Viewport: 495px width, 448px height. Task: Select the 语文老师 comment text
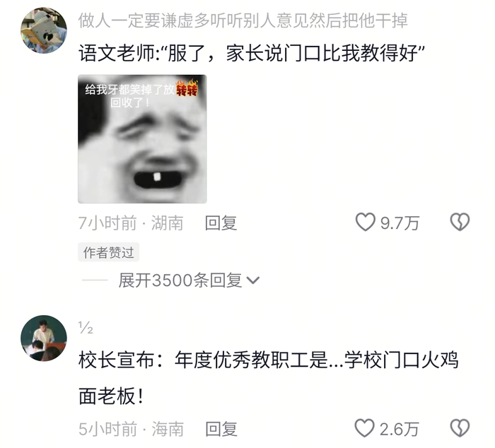point(252,53)
